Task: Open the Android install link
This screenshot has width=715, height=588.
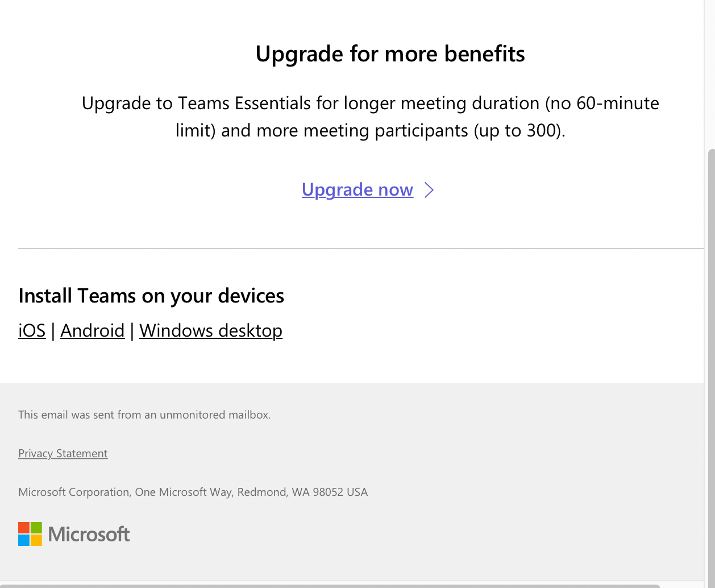Action: point(92,330)
